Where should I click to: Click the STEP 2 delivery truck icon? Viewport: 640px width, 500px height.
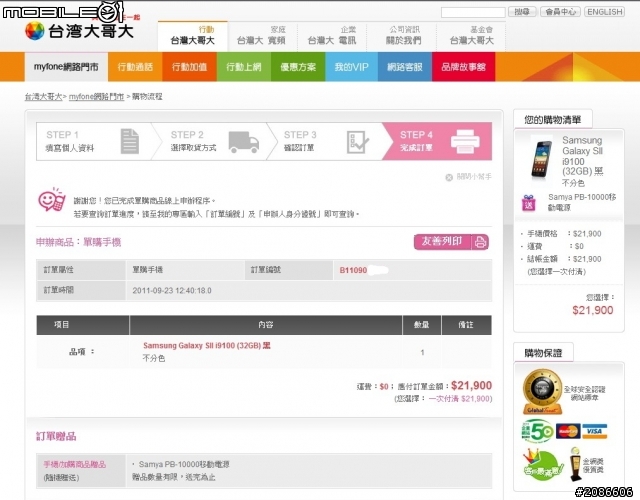pos(244,142)
